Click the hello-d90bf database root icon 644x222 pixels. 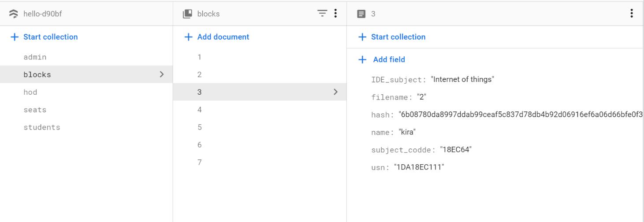(x=15, y=14)
